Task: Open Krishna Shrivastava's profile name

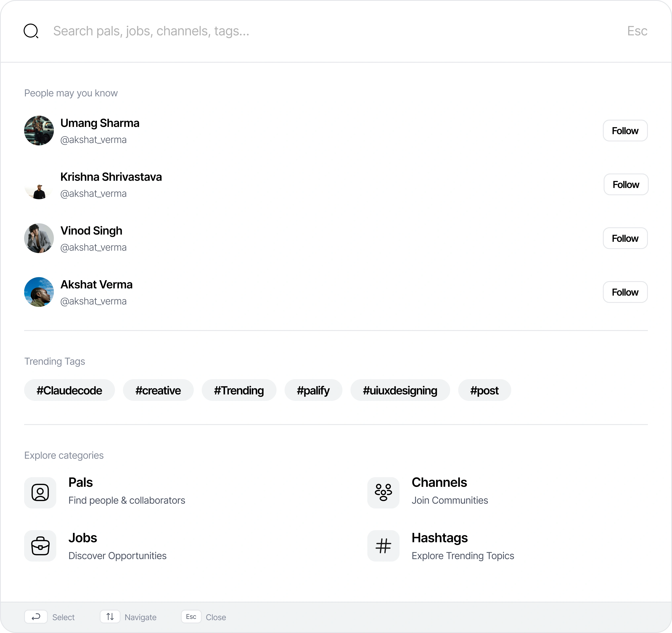Action: pos(111,177)
